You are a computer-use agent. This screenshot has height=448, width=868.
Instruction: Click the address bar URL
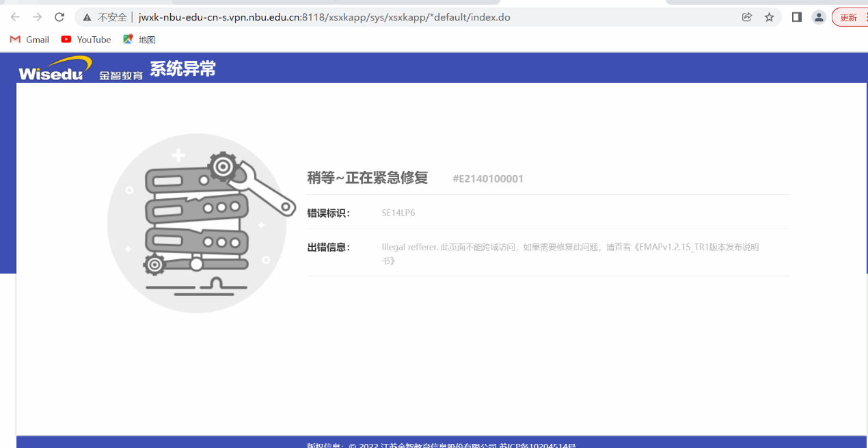(x=324, y=17)
